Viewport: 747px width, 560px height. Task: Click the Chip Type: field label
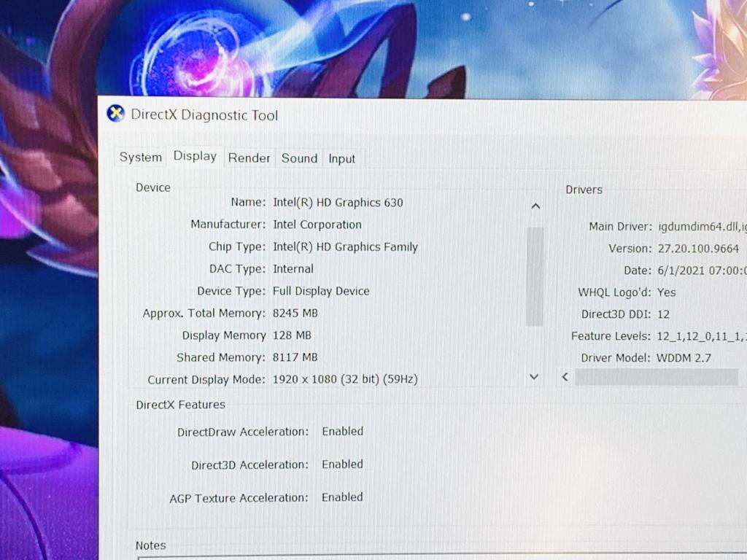[237, 246]
